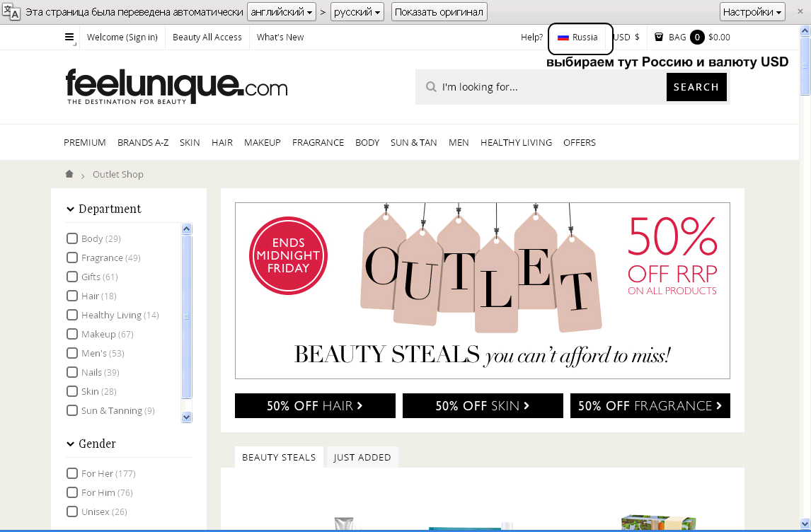Tick the Gifts department checkbox
Image resolution: width=811 pixels, height=532 pixels.
72,277
